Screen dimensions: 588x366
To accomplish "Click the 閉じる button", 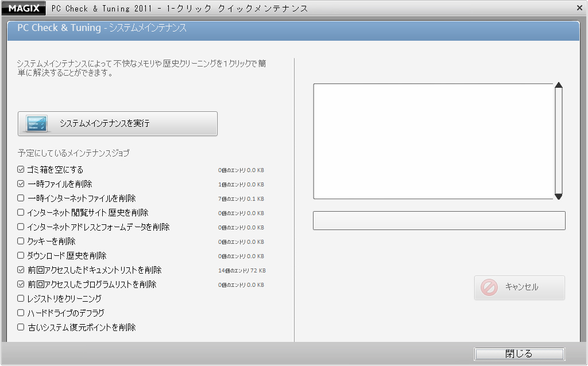I will tap(519, 353).
